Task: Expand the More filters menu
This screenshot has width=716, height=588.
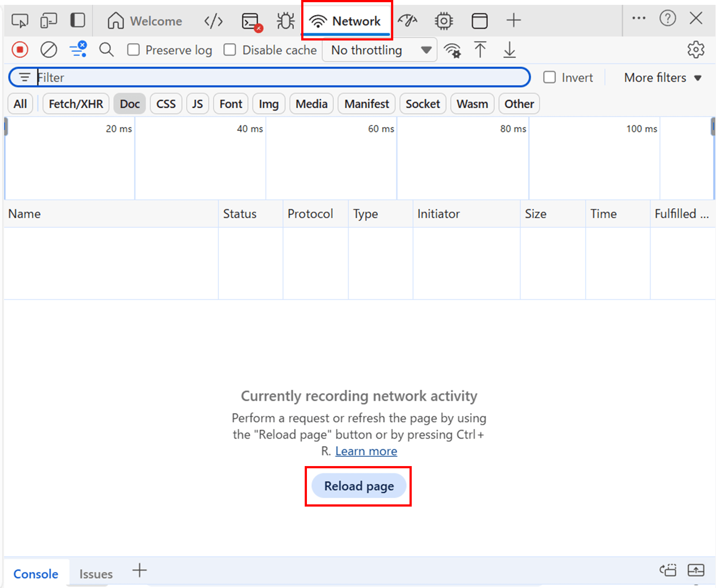Action: [x=662, y=78]
